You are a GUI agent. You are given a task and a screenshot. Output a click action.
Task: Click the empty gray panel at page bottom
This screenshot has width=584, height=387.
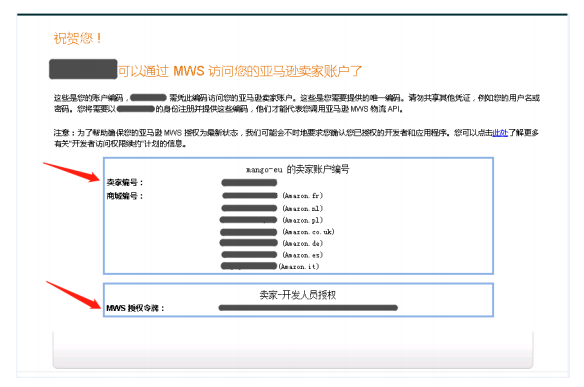click(293, 349)
